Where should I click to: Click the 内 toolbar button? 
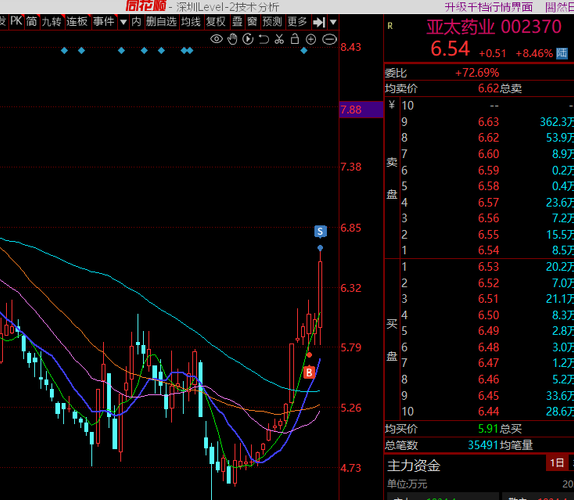click(x=136, y=22)
